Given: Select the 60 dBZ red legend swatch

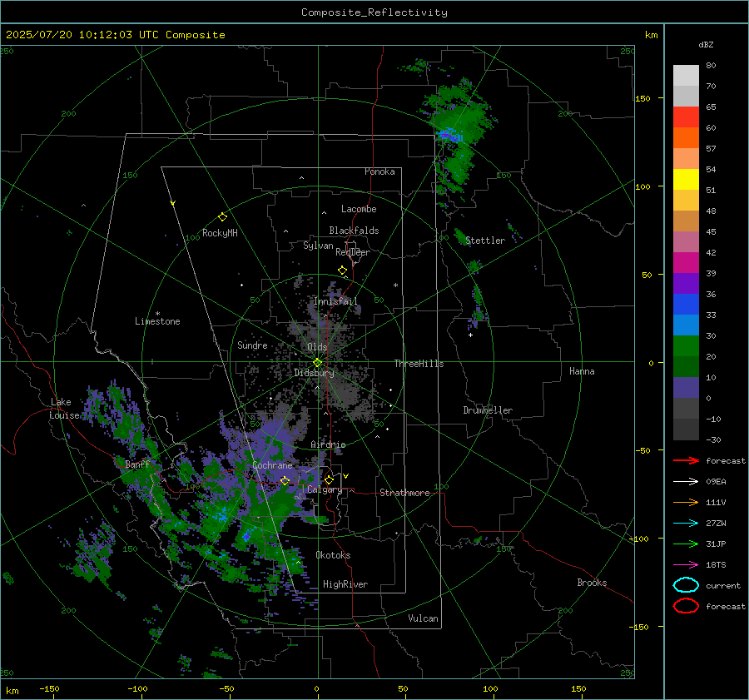Looking at the screenshot, I should click(x=686, y=117).
